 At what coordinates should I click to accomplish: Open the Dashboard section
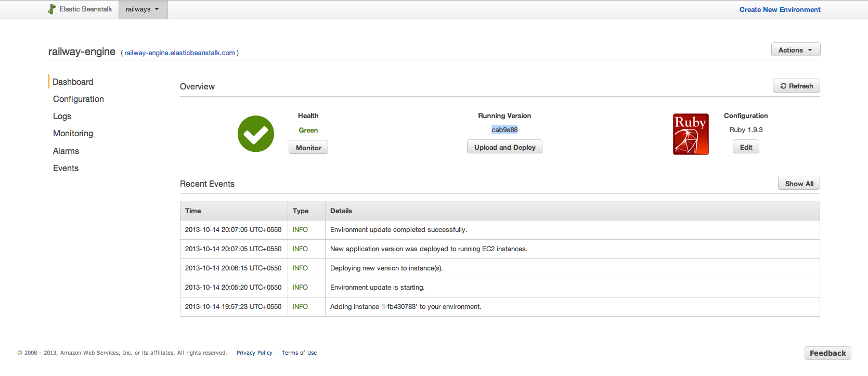coord(73,82)
